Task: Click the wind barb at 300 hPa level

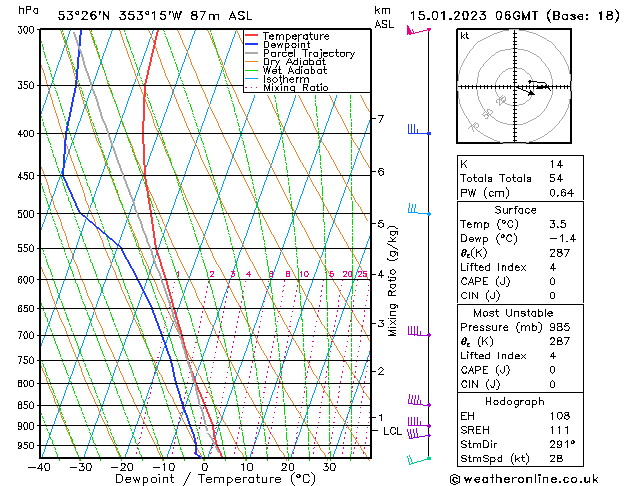Action: point(416,31)
